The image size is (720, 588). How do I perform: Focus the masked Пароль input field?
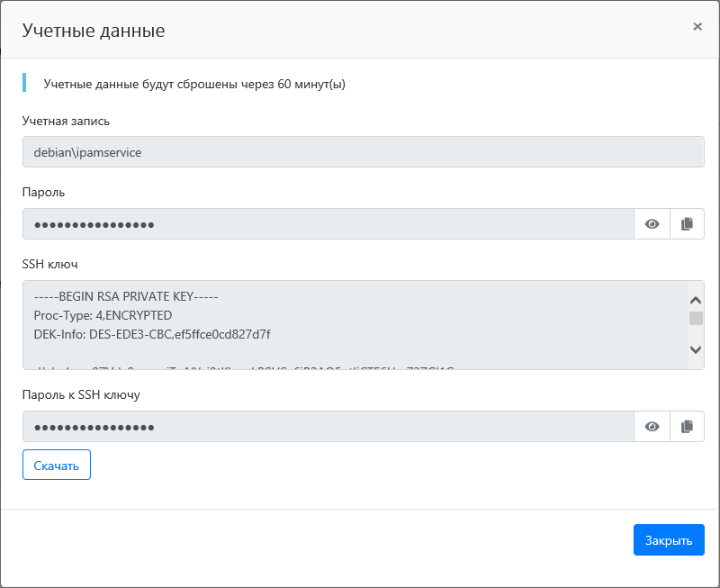coord(328,224)
